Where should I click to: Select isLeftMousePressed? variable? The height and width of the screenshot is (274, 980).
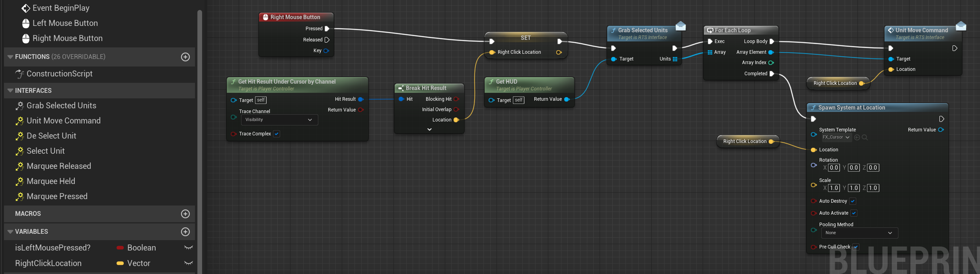(53, 248)
